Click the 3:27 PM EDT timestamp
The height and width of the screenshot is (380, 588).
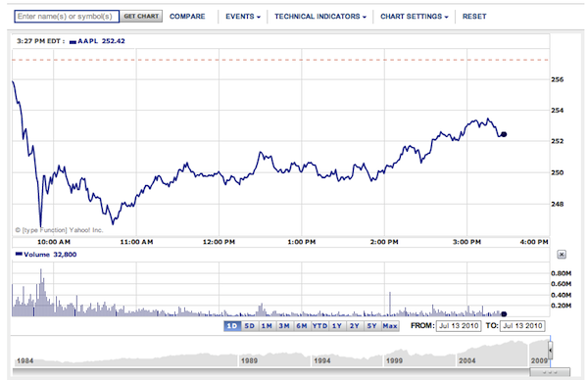tap(40, 41)
